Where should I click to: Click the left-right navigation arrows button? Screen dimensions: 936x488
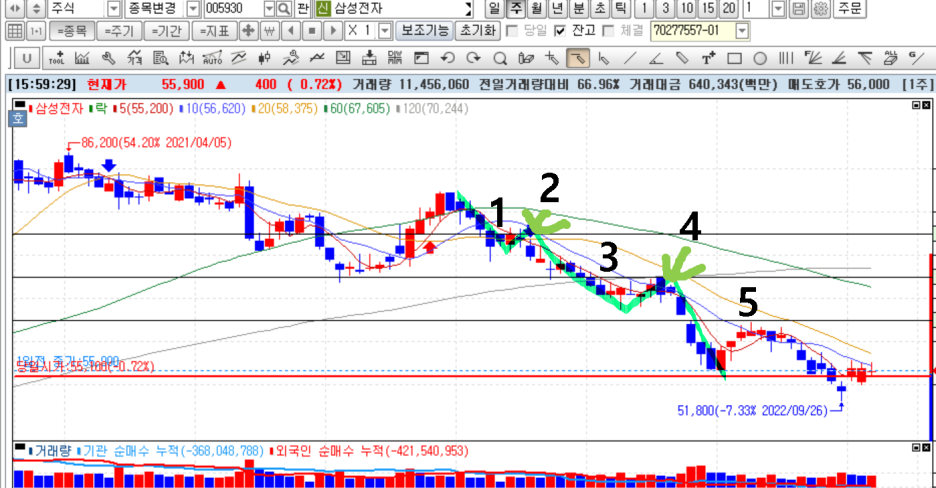coord(15,9)
